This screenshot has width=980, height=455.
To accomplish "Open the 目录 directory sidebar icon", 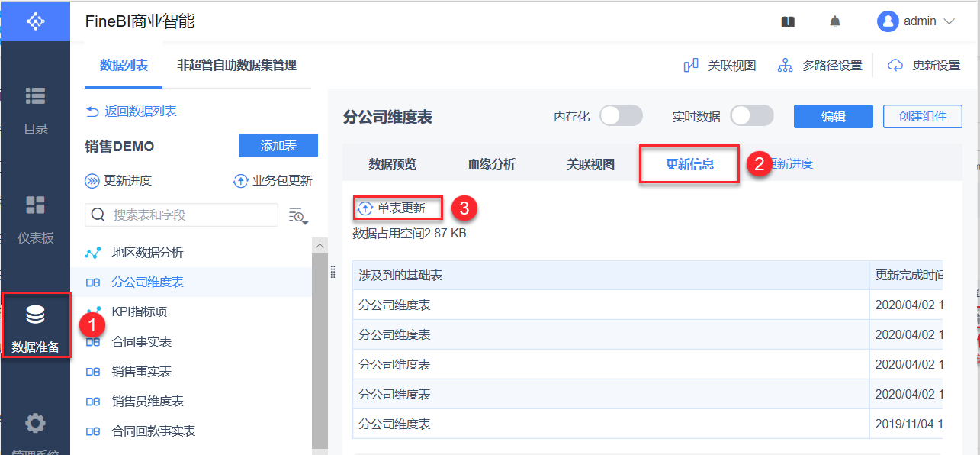I will pyautogui.click(x=35, y=109).
